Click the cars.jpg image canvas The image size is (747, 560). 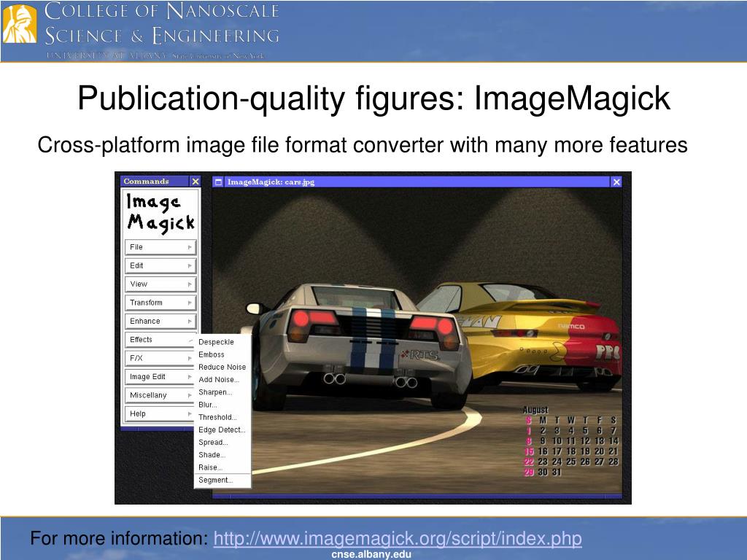pyautogui.click(x=417, y=341)
